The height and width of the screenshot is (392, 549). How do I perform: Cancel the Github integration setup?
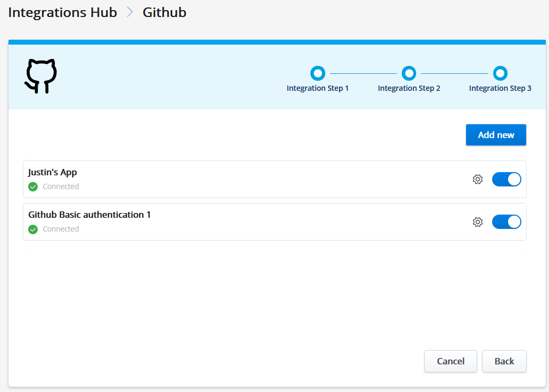click(450, 361)
